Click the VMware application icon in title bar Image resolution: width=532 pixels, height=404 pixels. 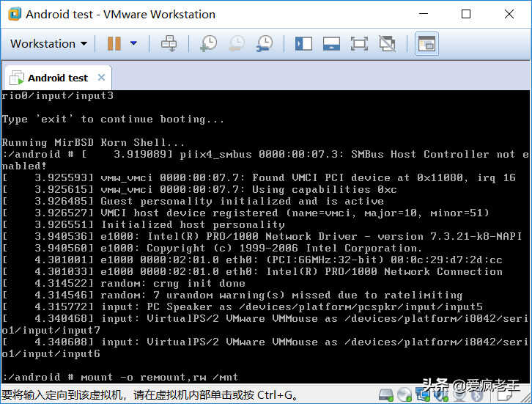[x=15, y=14]
